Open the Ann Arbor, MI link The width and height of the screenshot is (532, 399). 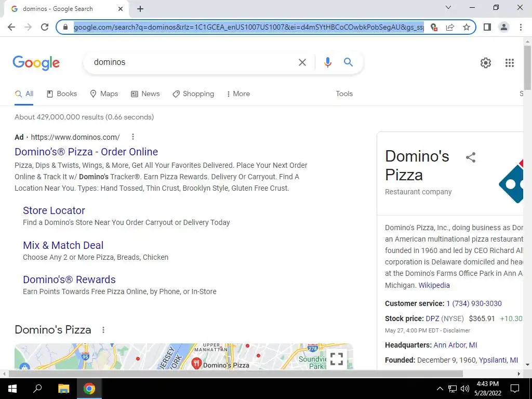pyautogui.click(x=455, y=345)
